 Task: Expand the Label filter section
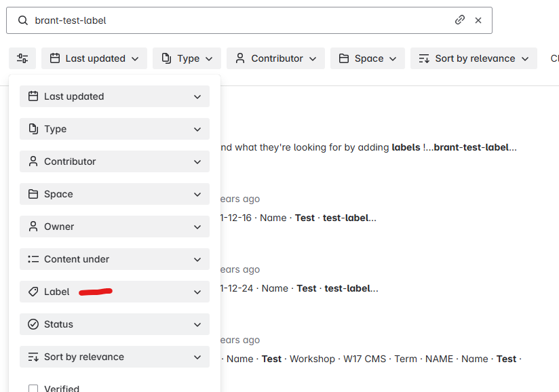point(197,292)
